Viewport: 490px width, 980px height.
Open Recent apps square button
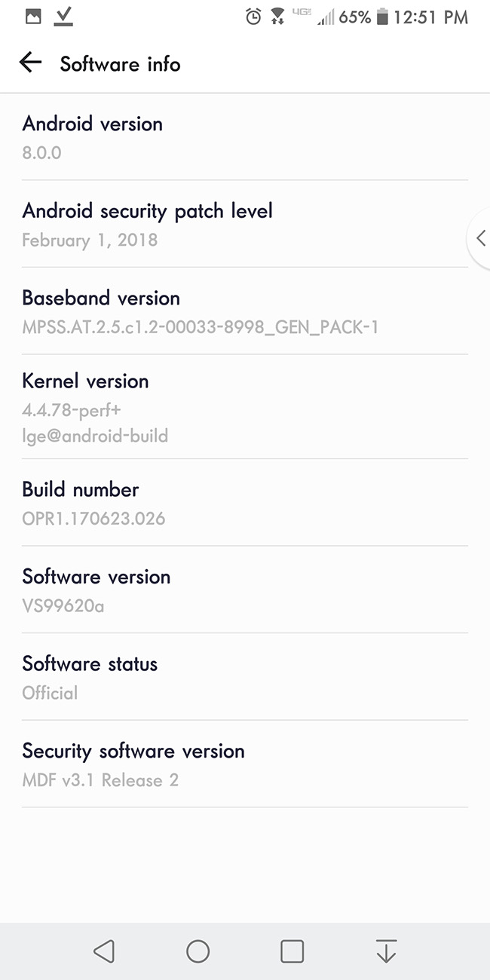[292, 951]
